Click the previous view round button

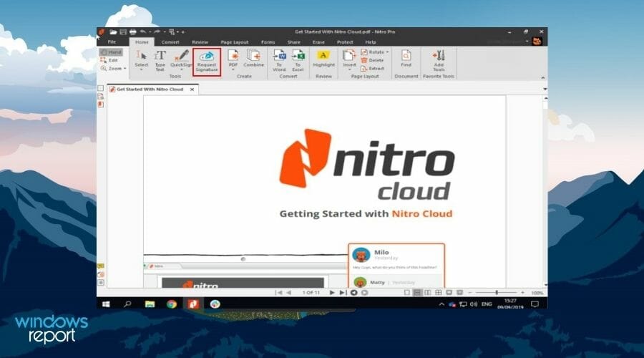pos(353,293)
